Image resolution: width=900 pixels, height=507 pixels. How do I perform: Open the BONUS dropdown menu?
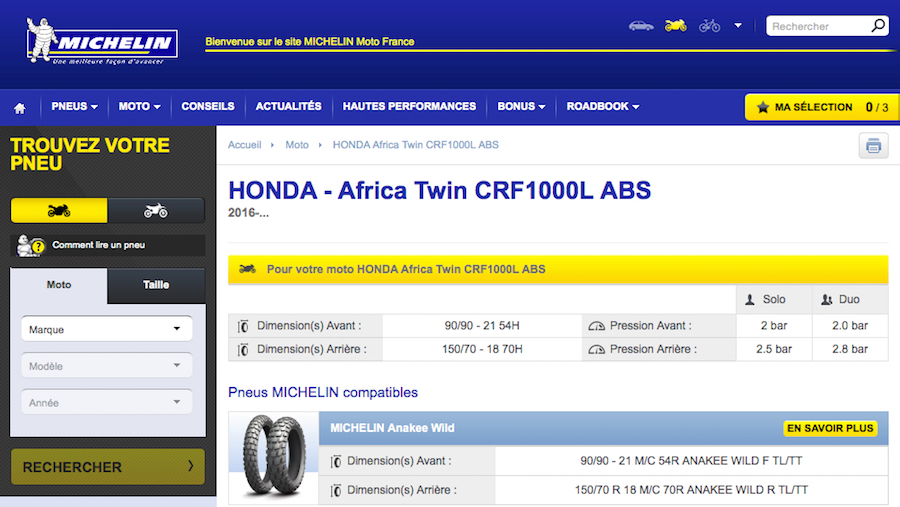pyautogui.click(x=521, y=107)
